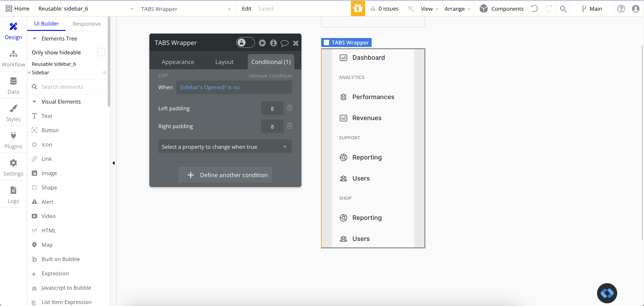The width and height of the screenshot is (644, 306).
Task: Redo the last change
Action: pos(549,9)
